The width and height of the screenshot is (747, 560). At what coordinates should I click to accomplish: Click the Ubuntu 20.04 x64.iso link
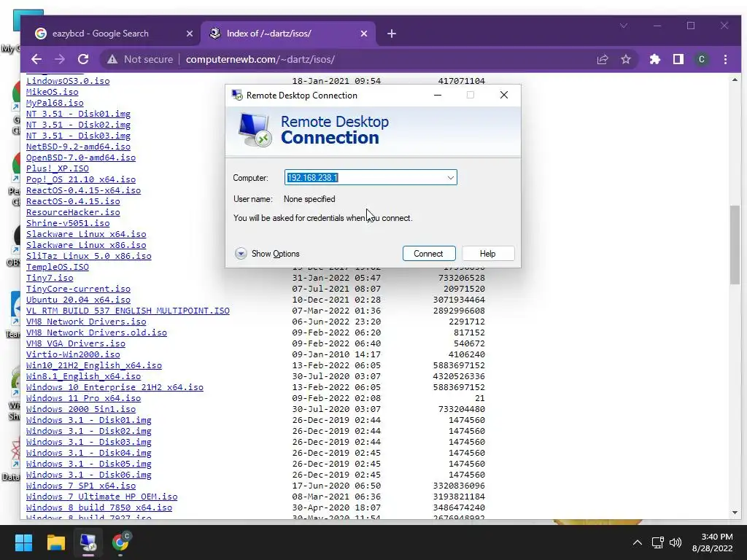pyautogui.click(x=78, y=300)
